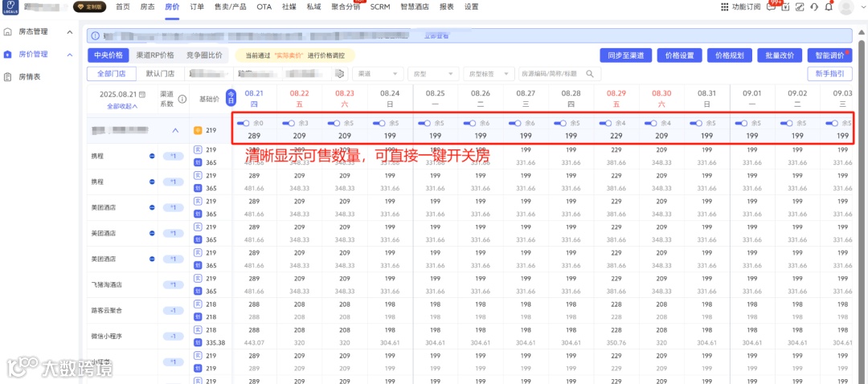Click the 同步至渠道 button

coord(625,56)
